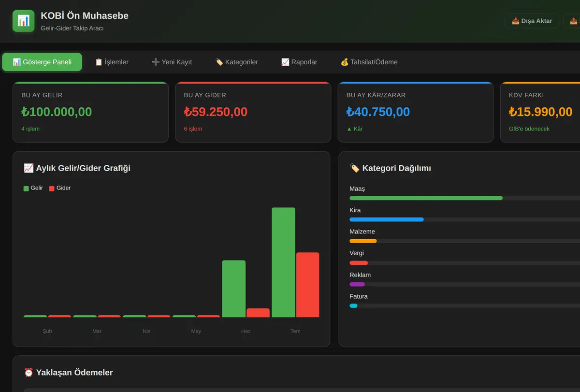Click the green KOBİ Ön Muhasebe logo icon
The height and width of the screenshot is (392, 580).
click(23, 21)
